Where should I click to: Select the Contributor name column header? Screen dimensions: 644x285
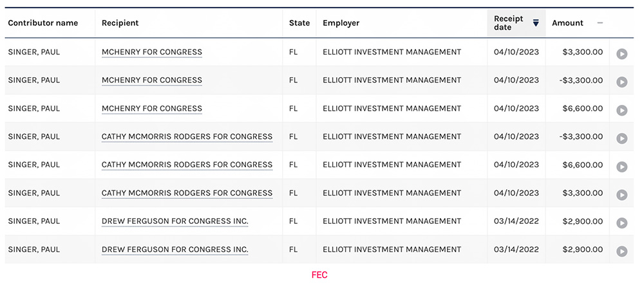43,23
